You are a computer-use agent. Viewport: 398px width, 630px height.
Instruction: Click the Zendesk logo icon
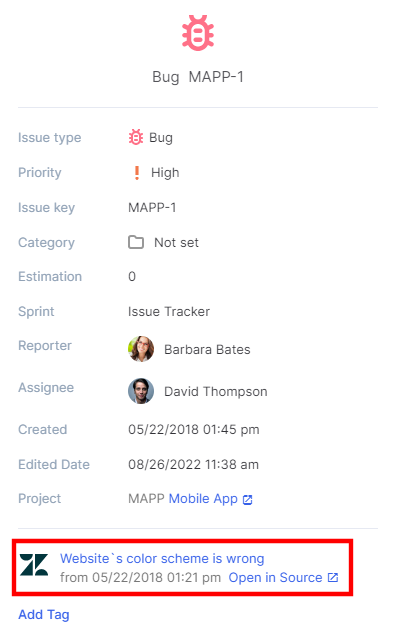coord(34,565)
